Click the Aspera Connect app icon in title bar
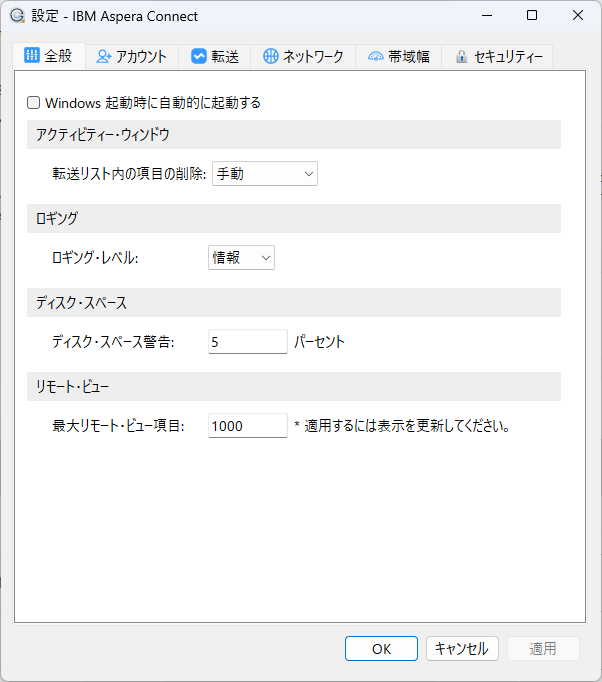 pos(17,16)
